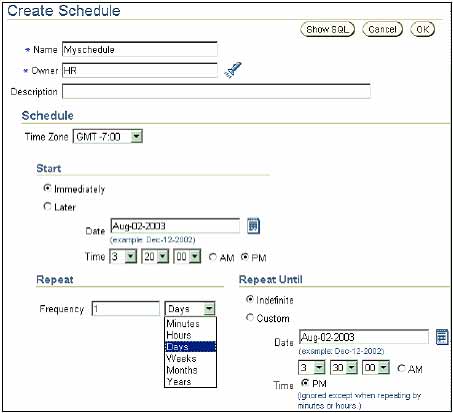Focus the Frequency number field
453x413 pixels.
(126, 309)
